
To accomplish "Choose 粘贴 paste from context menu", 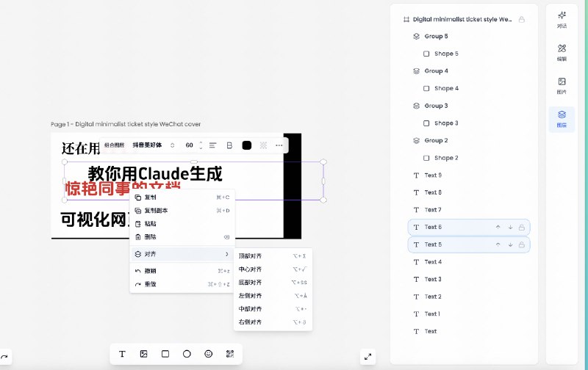I will tap(182, 224).
